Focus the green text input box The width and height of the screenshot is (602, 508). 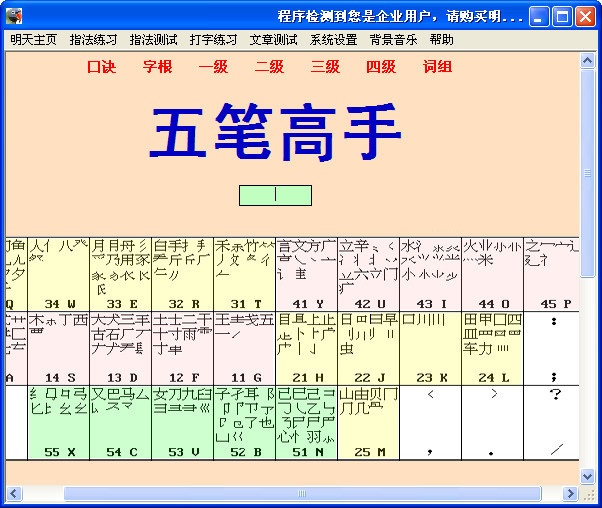(275, 195)
